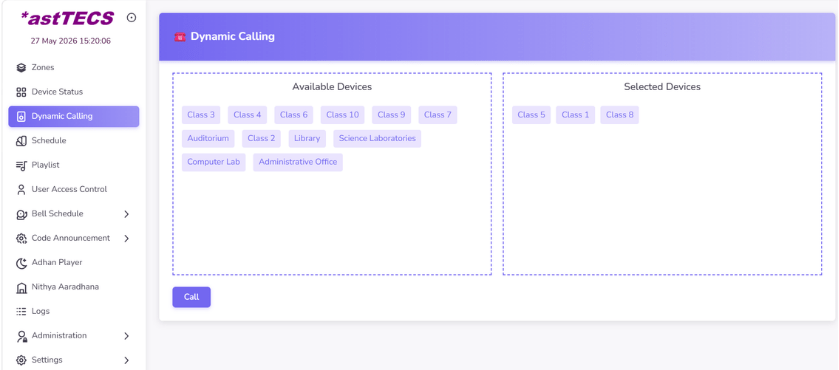Open the Adhan Player page
839x370 pixels.
click(x=74, y=262)
